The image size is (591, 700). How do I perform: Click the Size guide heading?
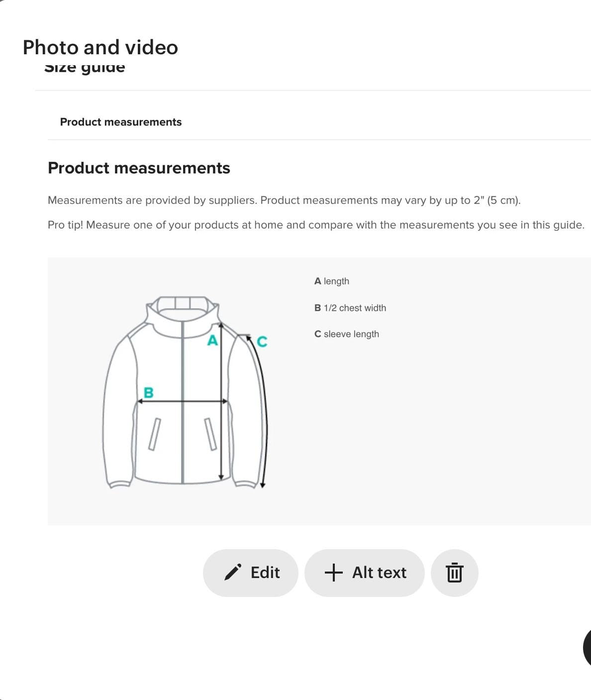(85, 66)
